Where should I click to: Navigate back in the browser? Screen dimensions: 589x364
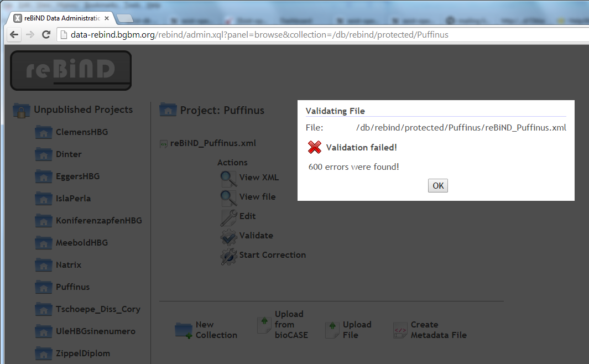[x=14, y=34]
